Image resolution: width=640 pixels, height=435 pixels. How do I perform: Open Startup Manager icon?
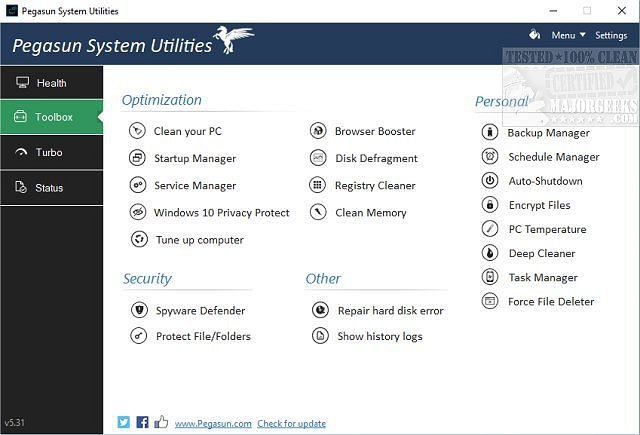pos(138,158)
